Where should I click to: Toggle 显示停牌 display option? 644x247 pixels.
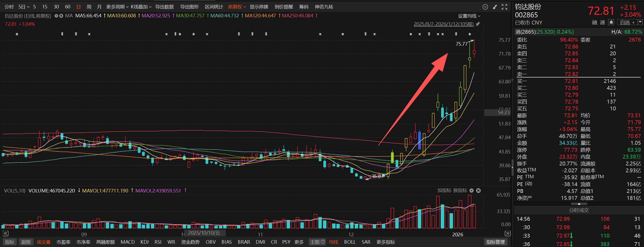pyautogui.click(x=259, y=7)
